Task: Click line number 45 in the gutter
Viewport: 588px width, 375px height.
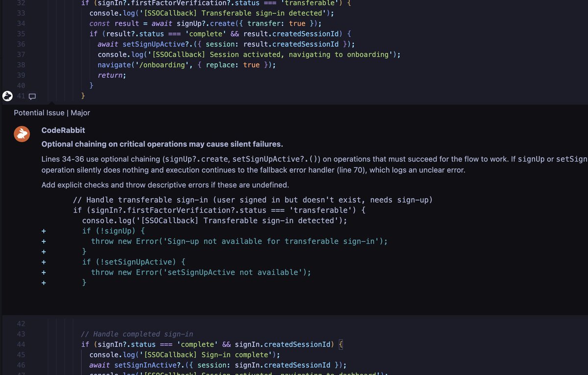Action: (21, 354)
